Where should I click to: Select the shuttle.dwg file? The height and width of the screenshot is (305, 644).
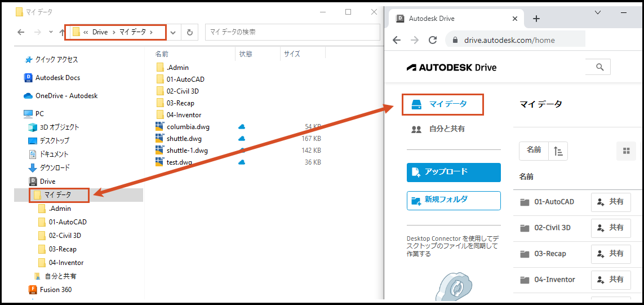(179, 139)
